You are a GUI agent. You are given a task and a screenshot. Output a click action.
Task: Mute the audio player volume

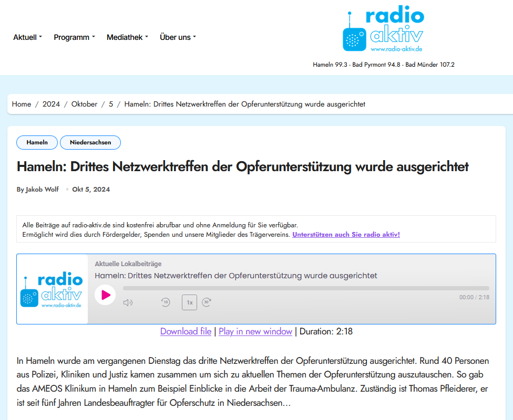coord(128,302)
